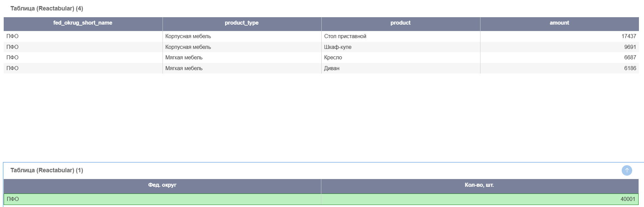Click the blue up-arrow icon
644x207 pixels.
(626, 170)
